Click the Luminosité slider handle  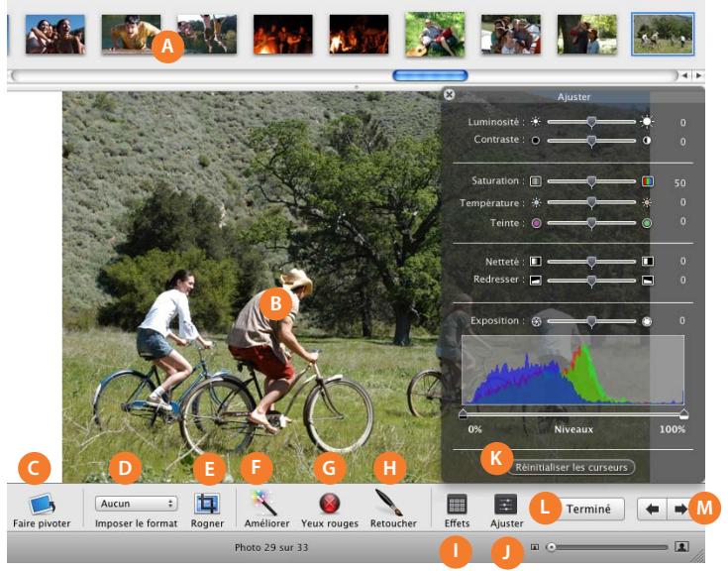point(591,122)
